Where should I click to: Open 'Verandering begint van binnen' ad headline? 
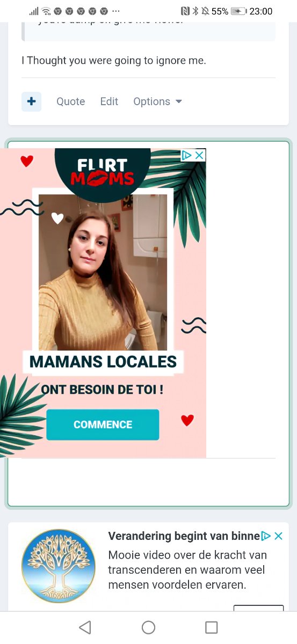pyautogui.click(x=184, y=536)
